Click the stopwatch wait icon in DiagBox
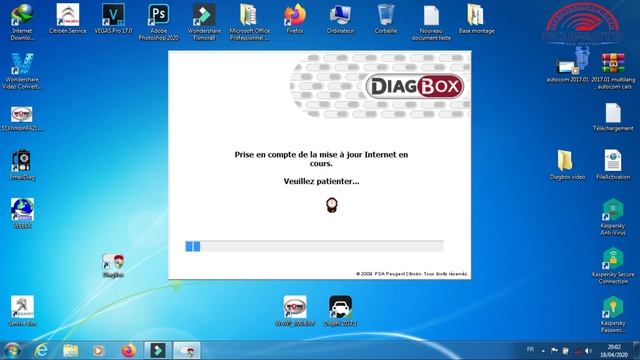The height and width of the screenshot is (360, 640). pyautogui.click(x=332, y=205)
